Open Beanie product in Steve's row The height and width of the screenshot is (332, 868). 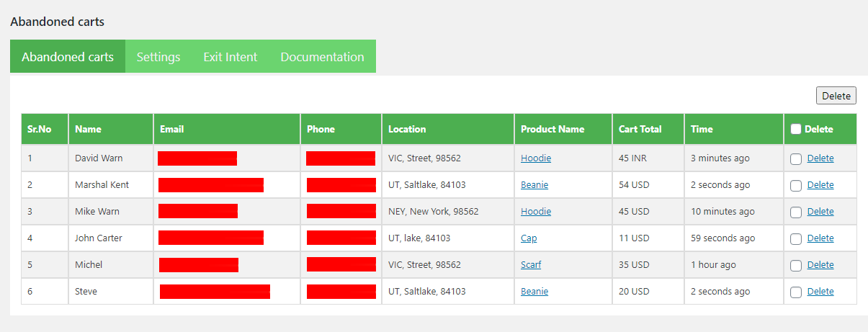(534, 291)
